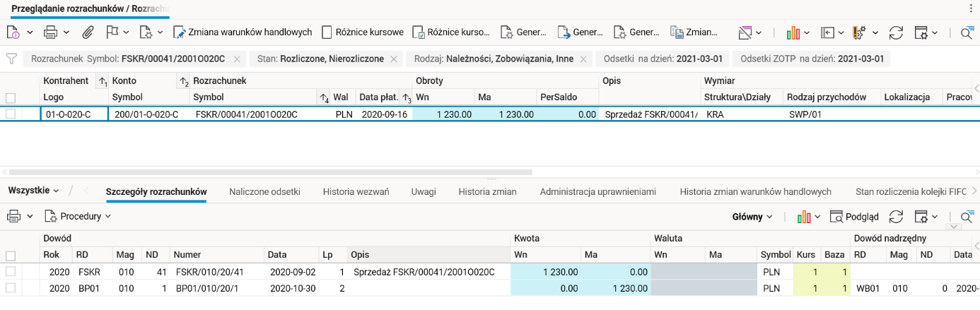Open the Procedury dropdown menu

click(x=78, y=217)
